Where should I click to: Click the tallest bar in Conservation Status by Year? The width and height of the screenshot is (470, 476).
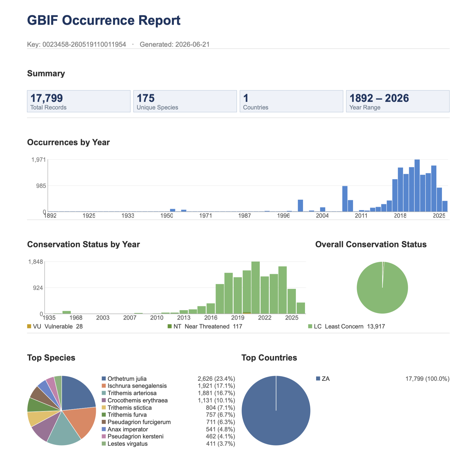[256, 287]
